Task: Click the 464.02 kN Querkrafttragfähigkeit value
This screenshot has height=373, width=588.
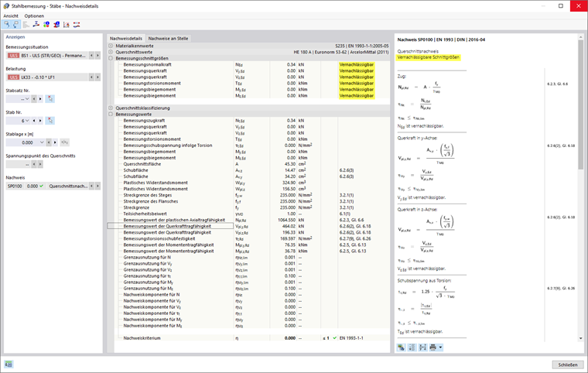Action: point(289,226)
